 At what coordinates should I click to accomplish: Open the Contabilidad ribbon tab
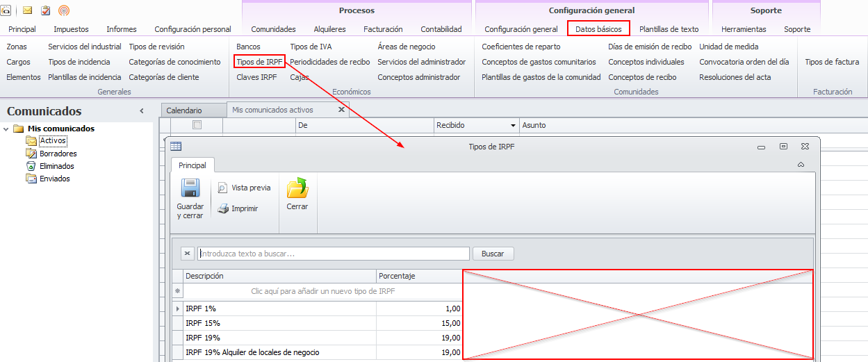coord(441,29)
